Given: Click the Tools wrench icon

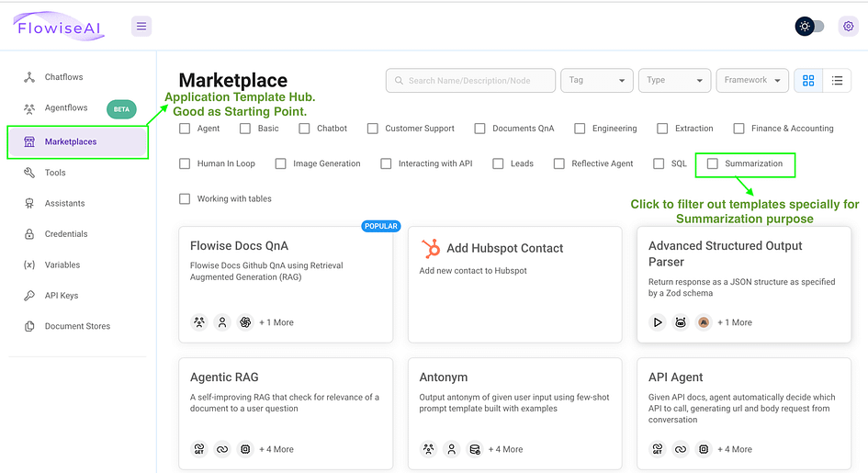Looking at the screenshot, I should (x=29, y=173).
